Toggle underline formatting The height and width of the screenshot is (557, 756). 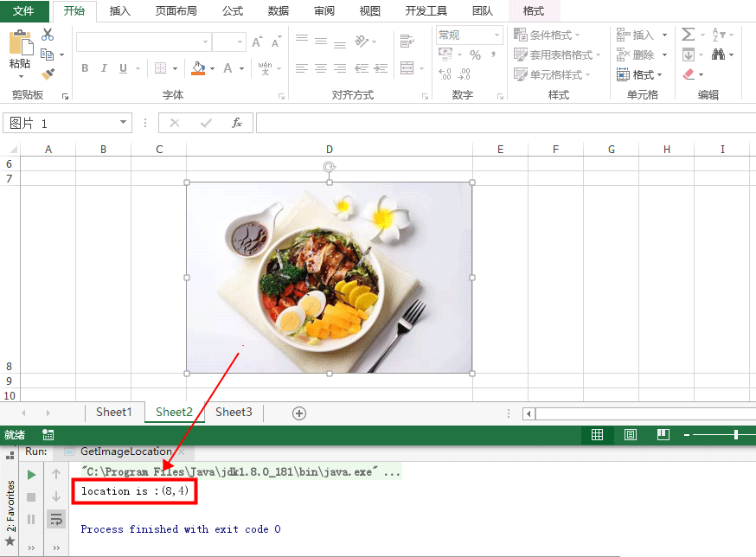121,67
